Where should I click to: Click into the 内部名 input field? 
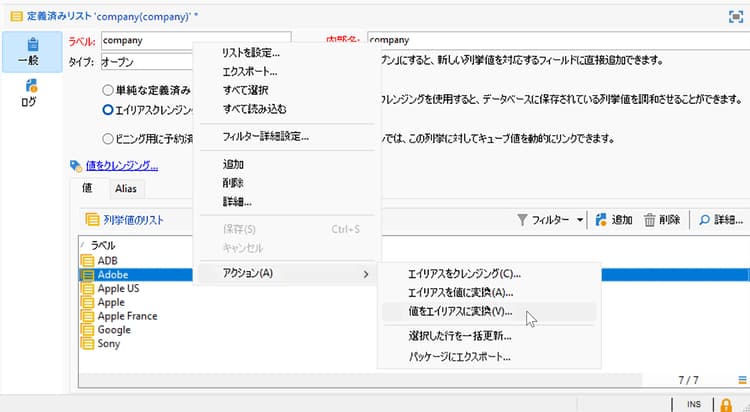pos(558,40)
